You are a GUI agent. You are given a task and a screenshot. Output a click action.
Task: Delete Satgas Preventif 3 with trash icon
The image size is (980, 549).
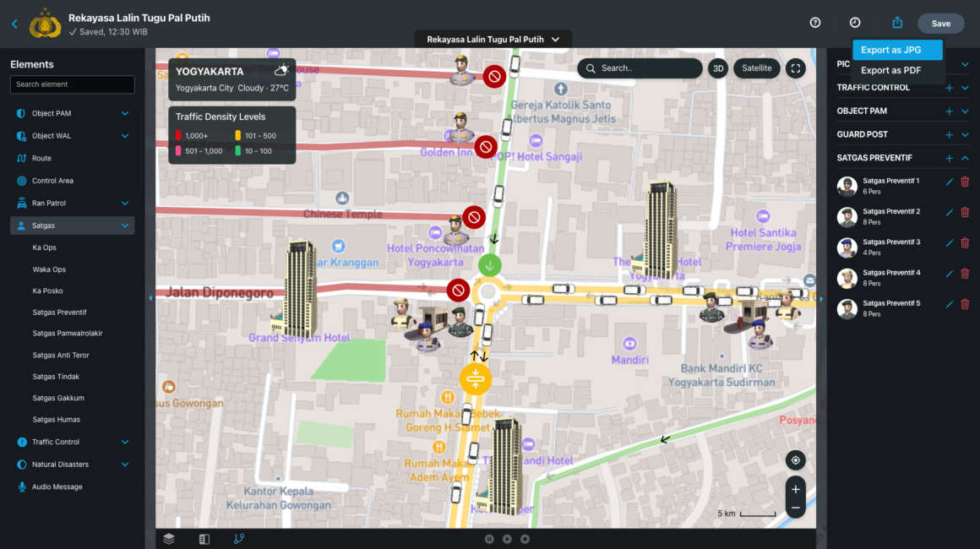(965, 242)
